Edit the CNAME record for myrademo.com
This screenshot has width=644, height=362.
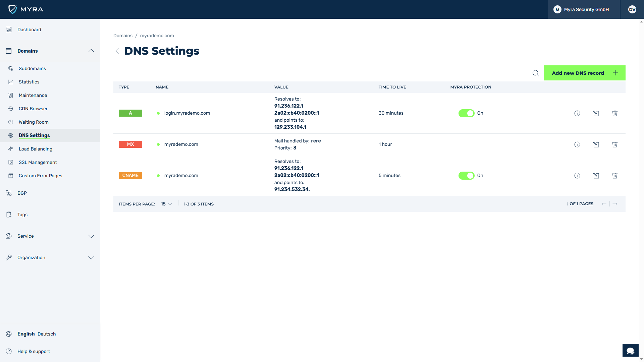596,176
